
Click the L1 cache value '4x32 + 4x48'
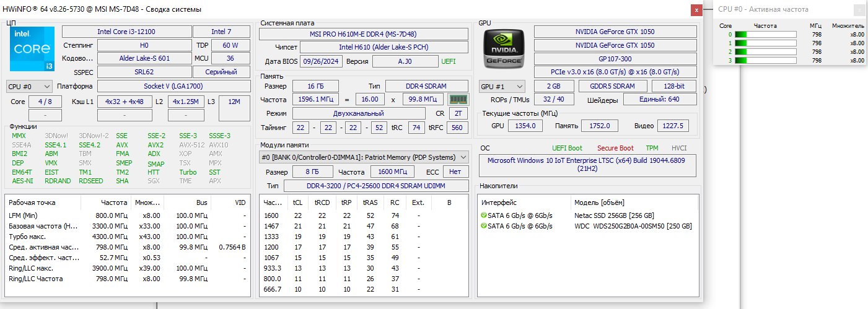pyautogui.click(x=125, y=102)
